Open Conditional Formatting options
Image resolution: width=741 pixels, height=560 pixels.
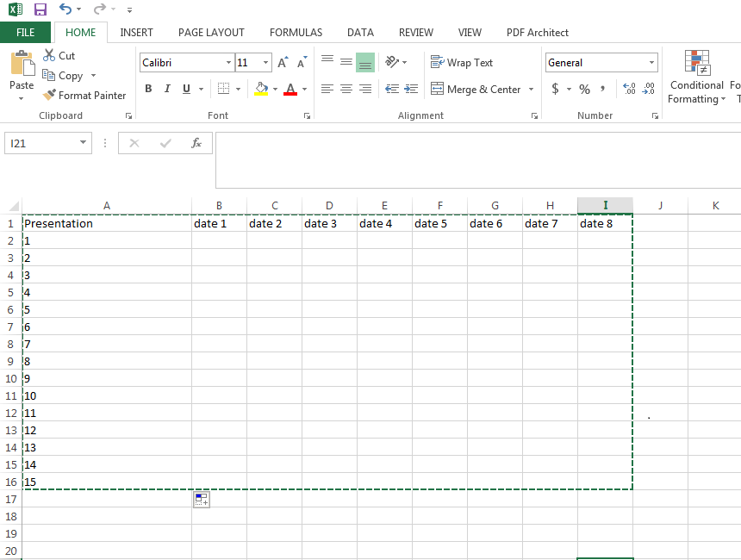695,82
